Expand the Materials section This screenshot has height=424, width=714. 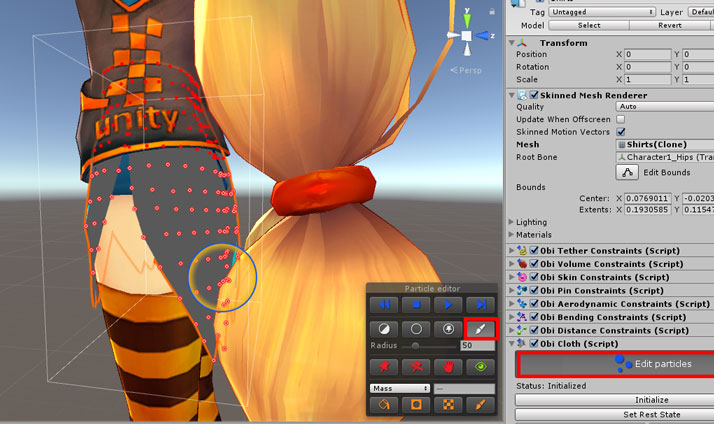click(511, 235)
